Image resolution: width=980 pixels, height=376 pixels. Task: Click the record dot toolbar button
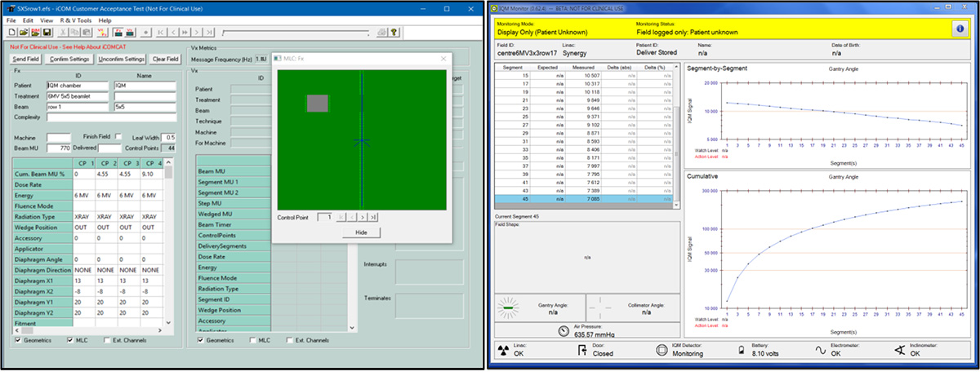(x=146, y=32)
